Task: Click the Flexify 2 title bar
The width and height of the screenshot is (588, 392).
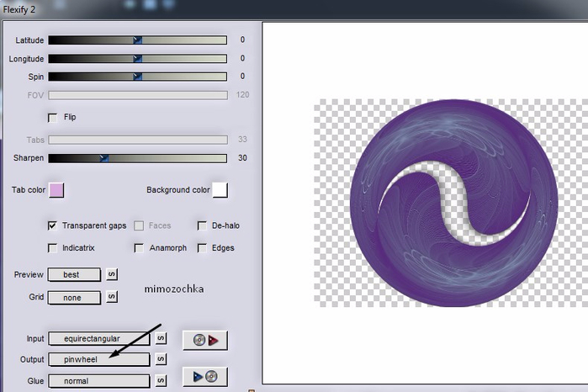Action: pyautogui.click(x=294, y=9)
